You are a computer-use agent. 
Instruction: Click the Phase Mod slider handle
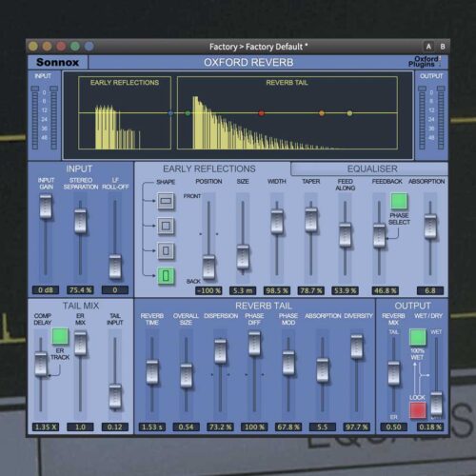pyautogui.click(x=288, y=363)
